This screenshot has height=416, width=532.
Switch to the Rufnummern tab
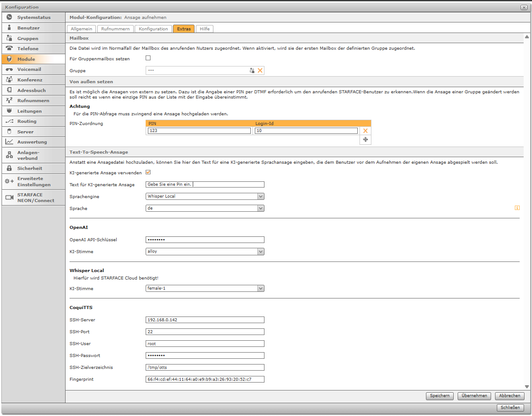(115, 29)
